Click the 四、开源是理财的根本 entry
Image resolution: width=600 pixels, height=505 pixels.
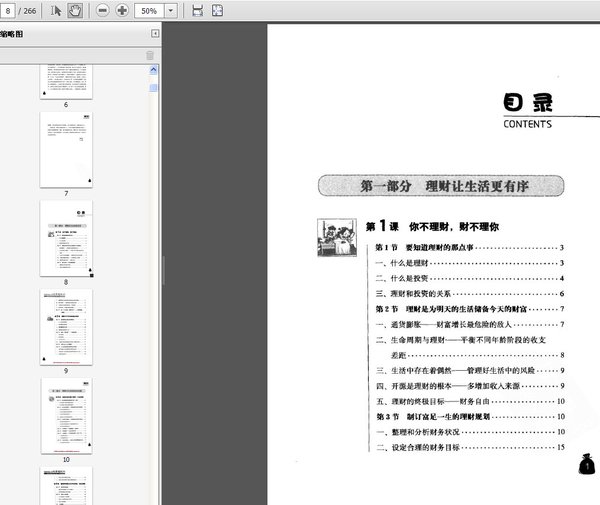click(470, 386)
